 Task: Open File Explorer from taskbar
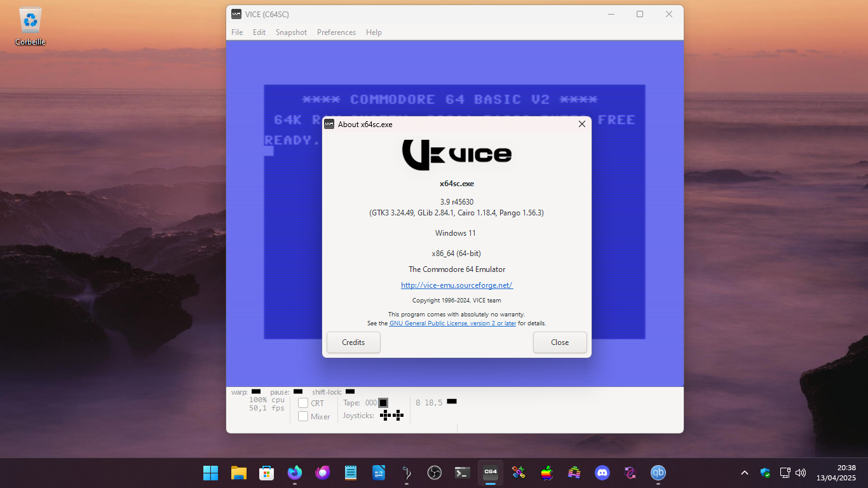(238, 473)
